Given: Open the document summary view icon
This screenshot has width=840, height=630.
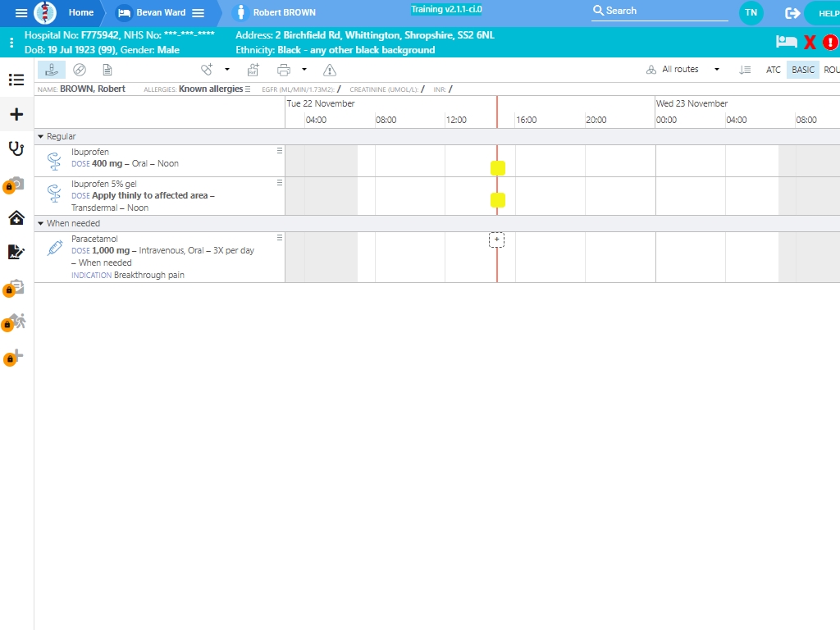Looking at the screenshot, I should point(107,70).
